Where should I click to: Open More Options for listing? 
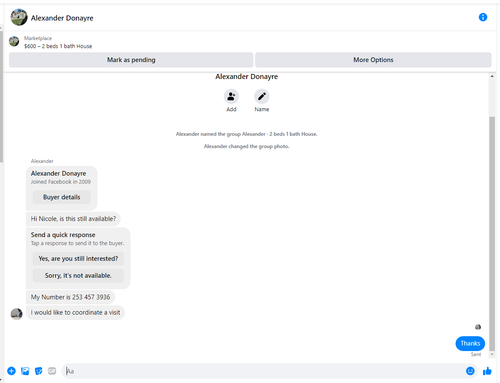(373, 60)
